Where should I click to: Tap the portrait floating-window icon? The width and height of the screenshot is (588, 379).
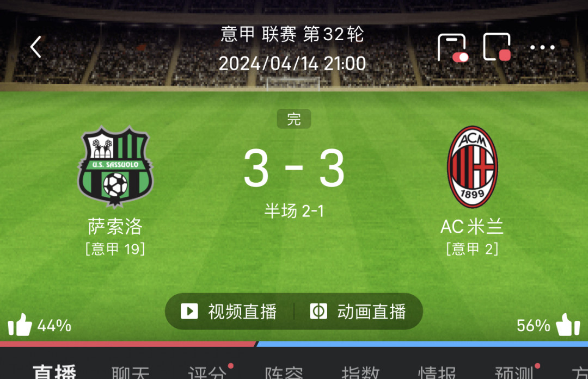click(452, 47)
